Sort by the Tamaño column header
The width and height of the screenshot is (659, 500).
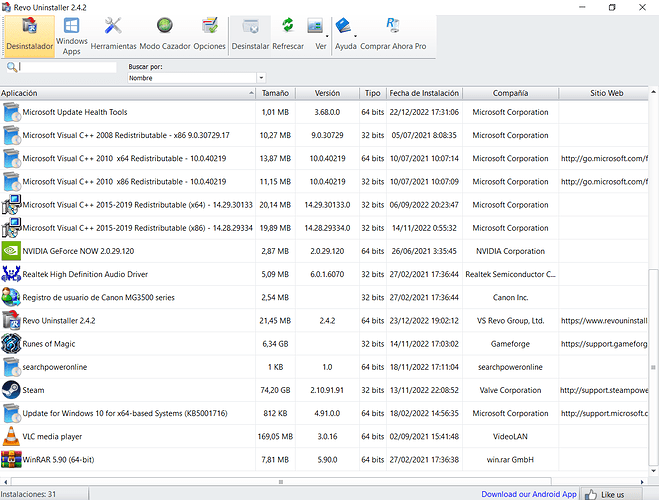[x=275, y=93]
